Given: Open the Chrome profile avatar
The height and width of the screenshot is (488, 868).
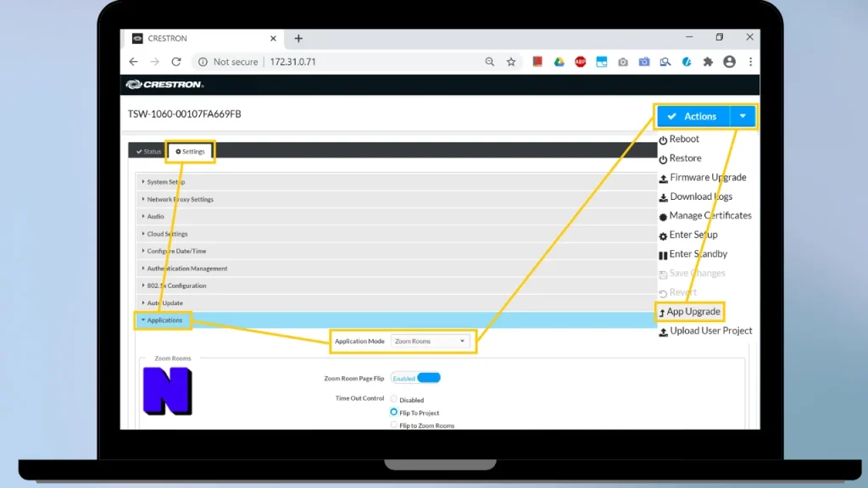Looking at the screenshot, I should [x=729, y=61].
